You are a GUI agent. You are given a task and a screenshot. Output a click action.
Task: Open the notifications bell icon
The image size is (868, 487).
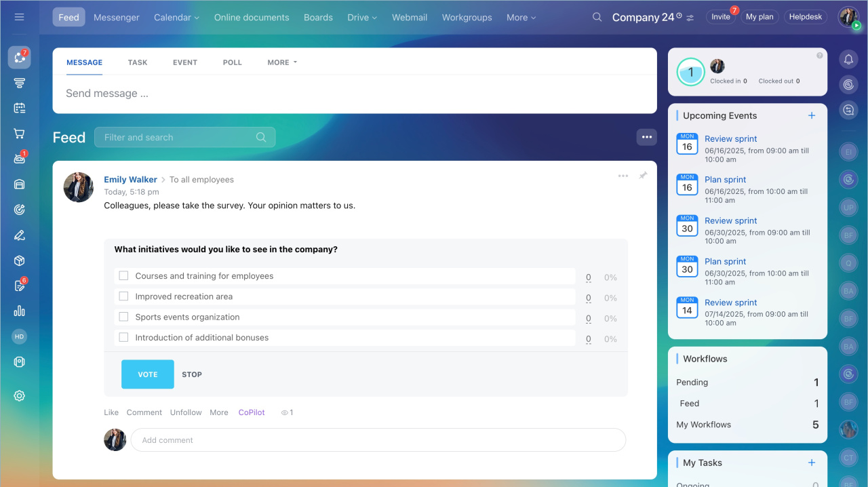(x=848, y=60)
